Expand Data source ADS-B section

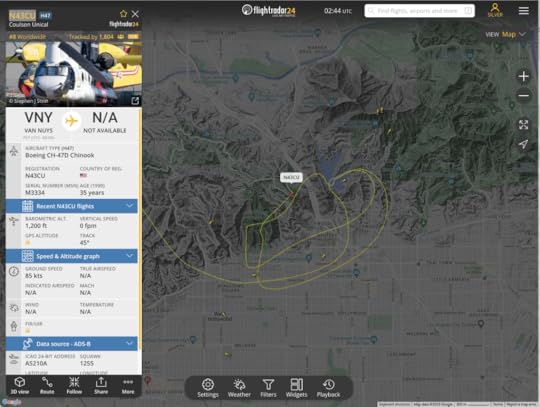pos(72,344)
